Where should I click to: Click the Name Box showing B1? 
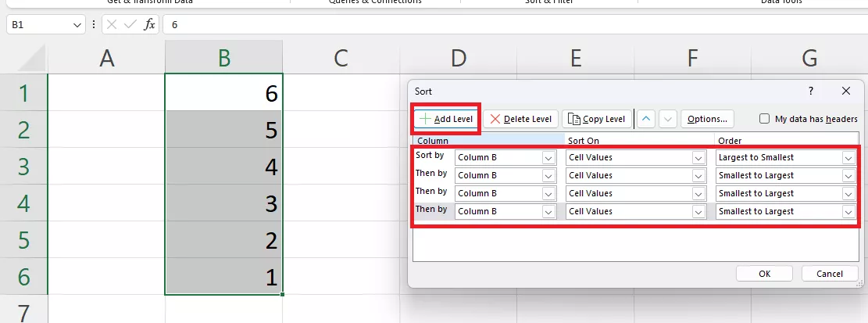[x=39, y=25]
